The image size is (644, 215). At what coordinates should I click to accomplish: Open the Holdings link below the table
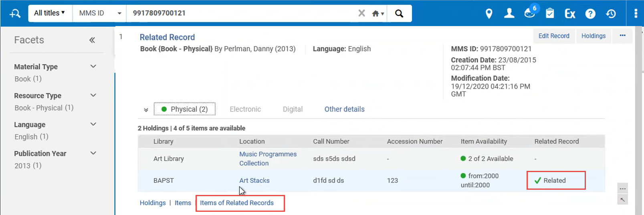[153, 203]
